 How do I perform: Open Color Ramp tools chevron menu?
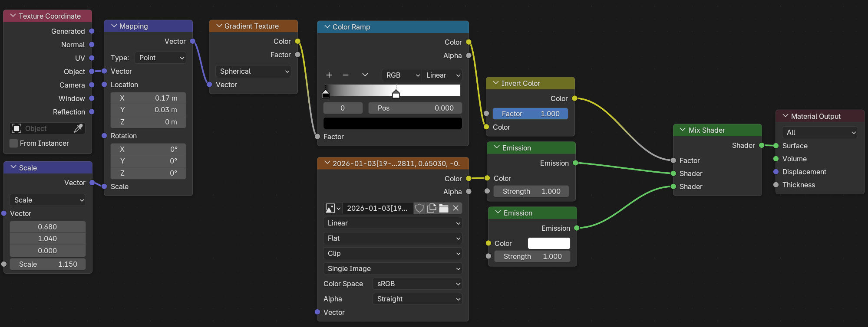click(365, 75)
